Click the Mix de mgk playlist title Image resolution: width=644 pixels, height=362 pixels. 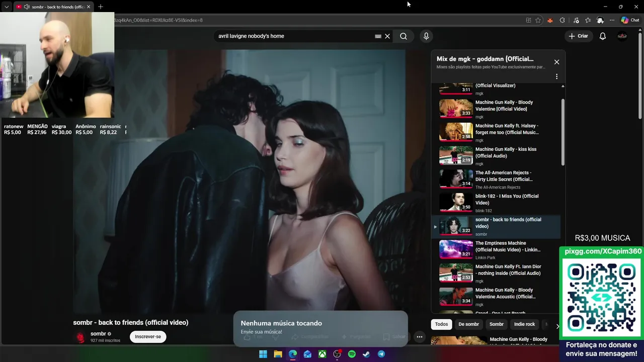(x=485, y=59)
